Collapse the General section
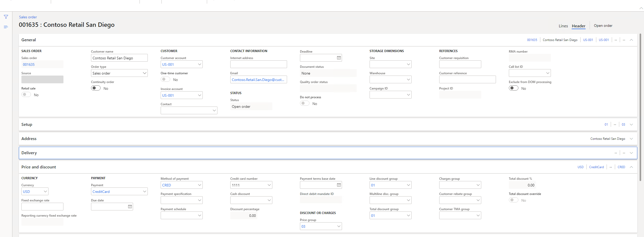Screen dimensions: 644x237 click(x=631, y=40)
